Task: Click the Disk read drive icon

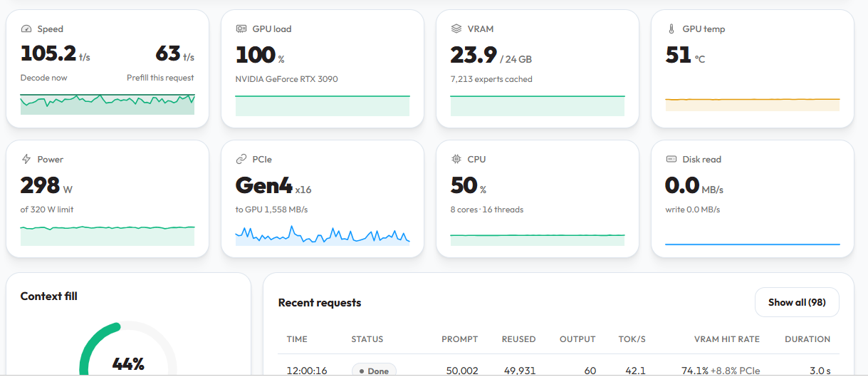Action: [x=671, y=160]
